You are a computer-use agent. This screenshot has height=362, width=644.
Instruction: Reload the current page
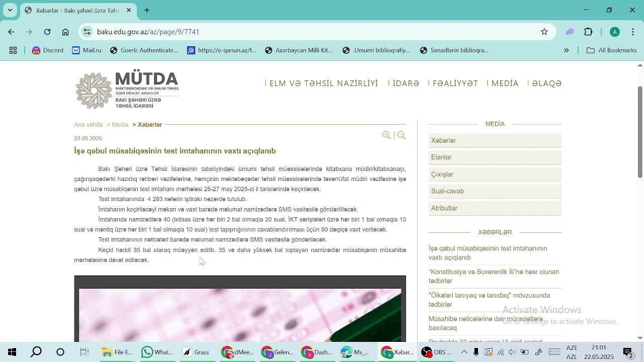point(47,32)
